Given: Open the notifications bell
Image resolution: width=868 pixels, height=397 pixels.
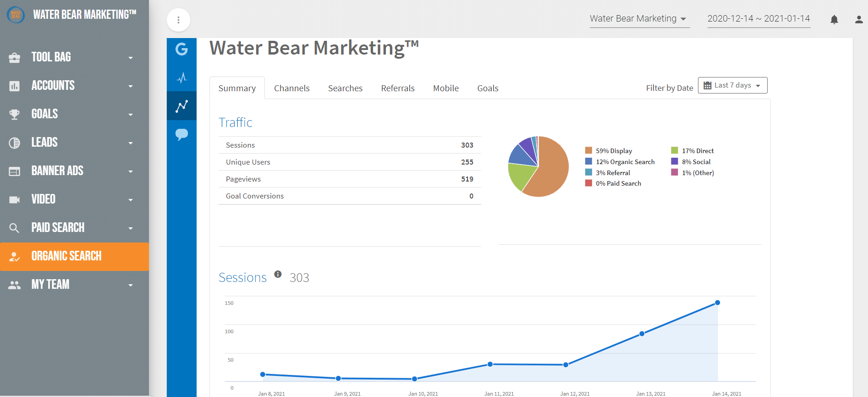Looking at the screenshot, I should pyautogui.click(x=834, y=19).
